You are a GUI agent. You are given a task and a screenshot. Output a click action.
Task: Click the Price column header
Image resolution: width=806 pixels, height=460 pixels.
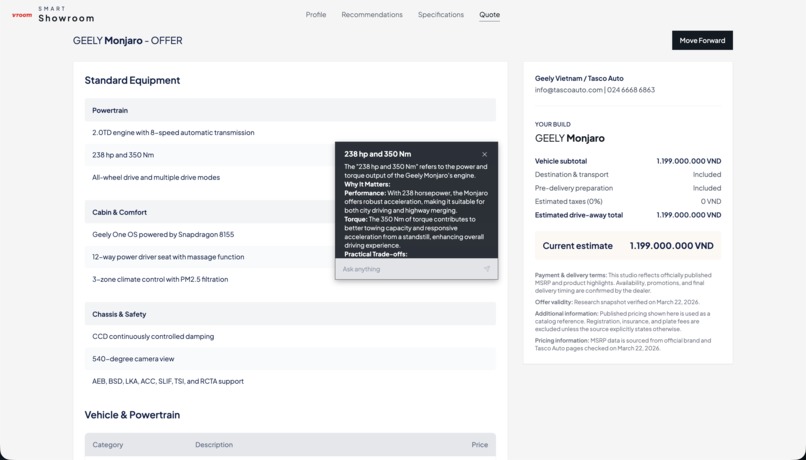tap(480, 445)
